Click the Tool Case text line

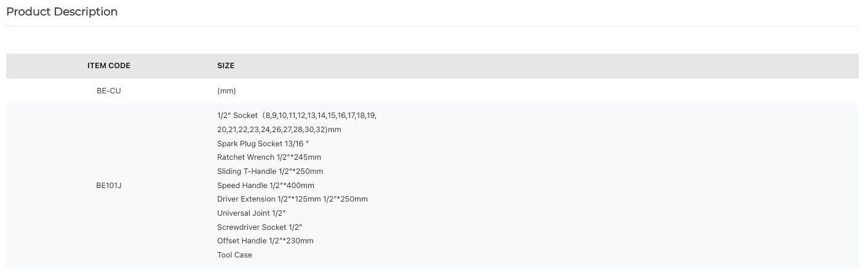234,255
